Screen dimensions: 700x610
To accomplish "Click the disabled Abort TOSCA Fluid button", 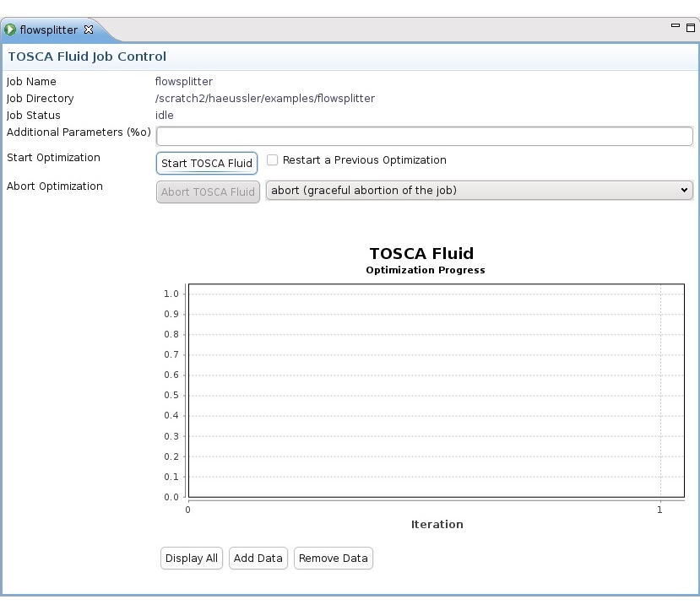I will pos(208,192).
